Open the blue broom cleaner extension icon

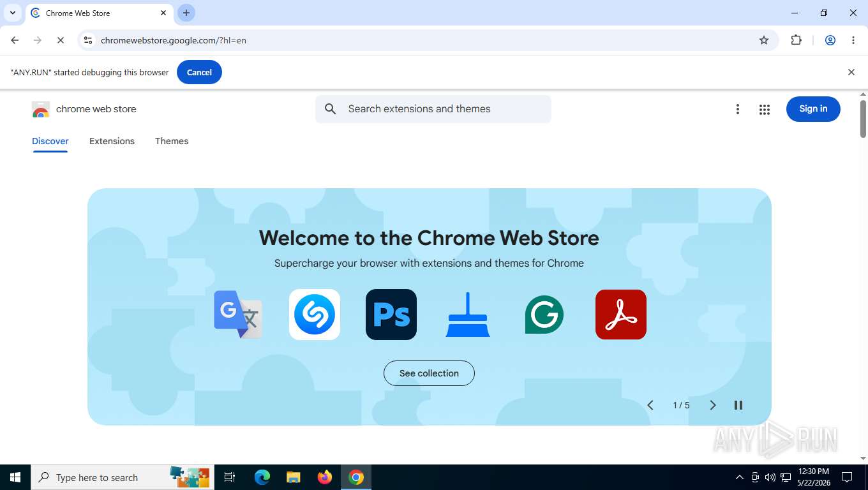[x=468, y=315]
